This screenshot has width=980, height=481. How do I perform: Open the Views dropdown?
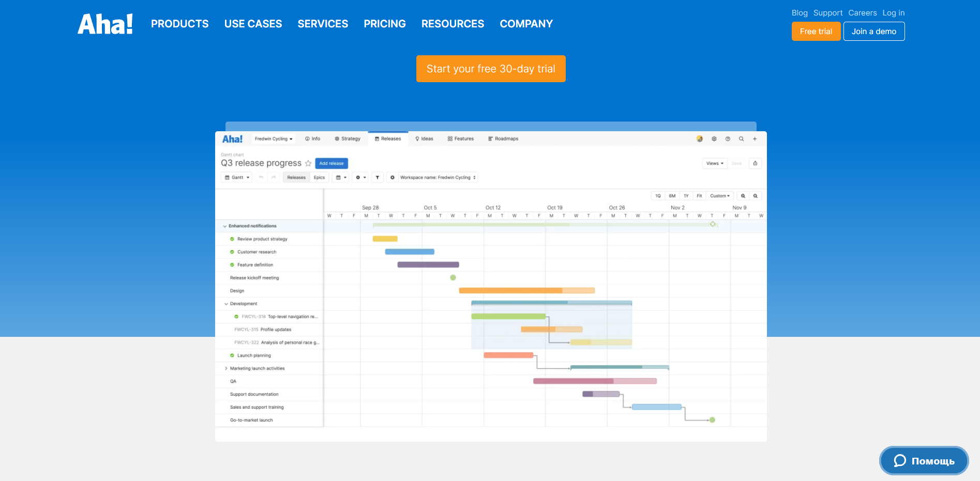pos(715,163)
